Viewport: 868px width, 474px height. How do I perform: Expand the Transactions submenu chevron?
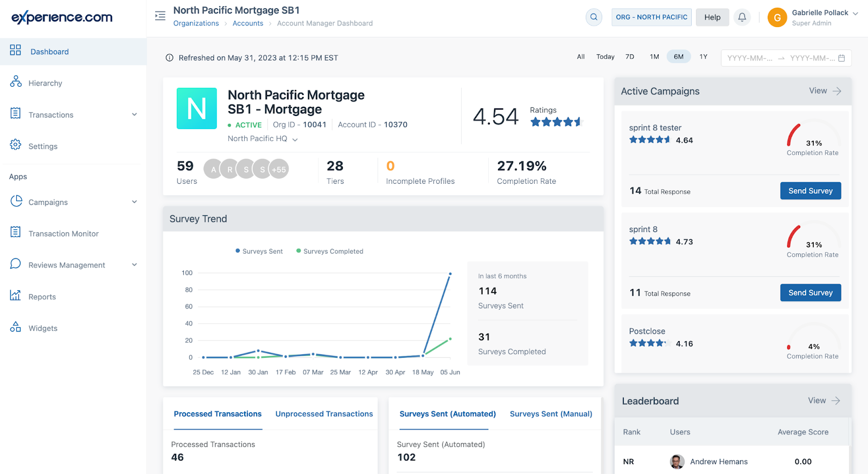click(x=135, y=114)
